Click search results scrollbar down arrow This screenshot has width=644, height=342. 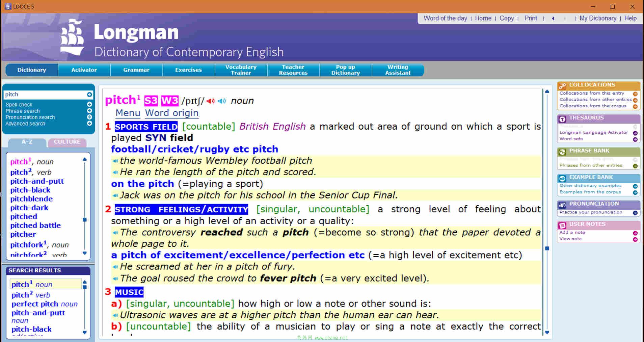tap(85, 333)
